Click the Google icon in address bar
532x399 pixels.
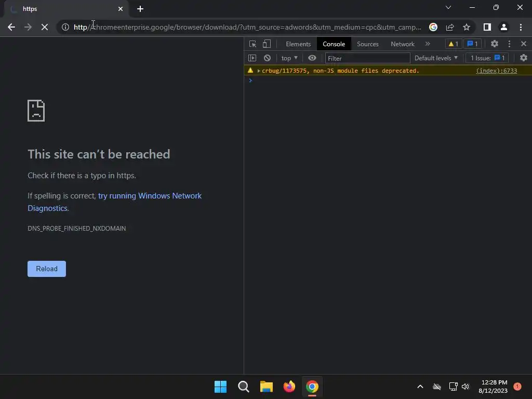pyautogui.click(x=433, y=27)
